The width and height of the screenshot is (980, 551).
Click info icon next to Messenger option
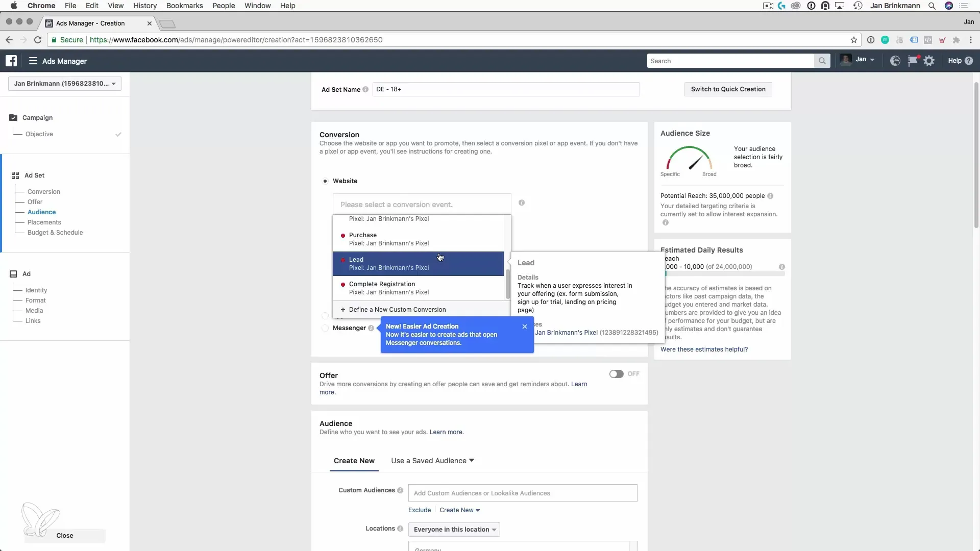point(371,328)
